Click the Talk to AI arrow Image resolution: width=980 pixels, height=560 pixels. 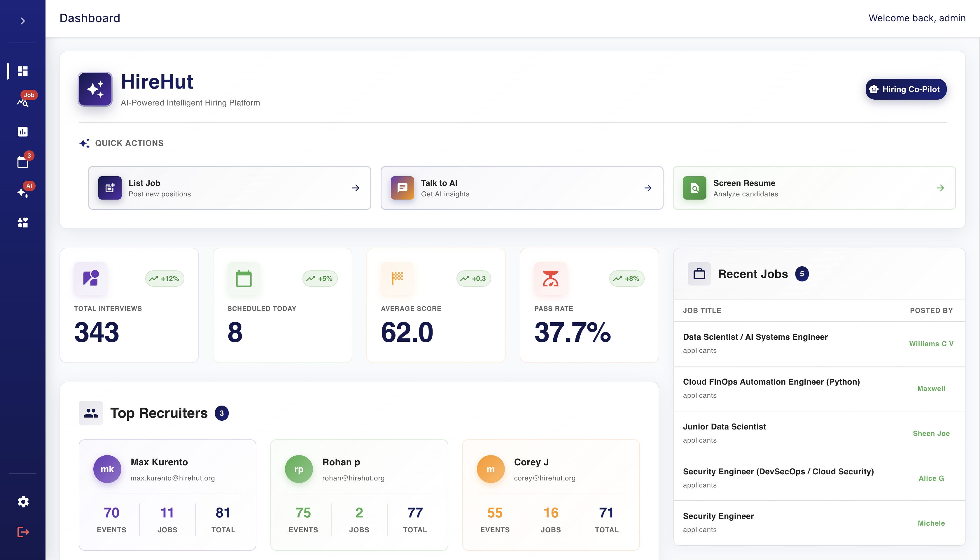(648, 188)
